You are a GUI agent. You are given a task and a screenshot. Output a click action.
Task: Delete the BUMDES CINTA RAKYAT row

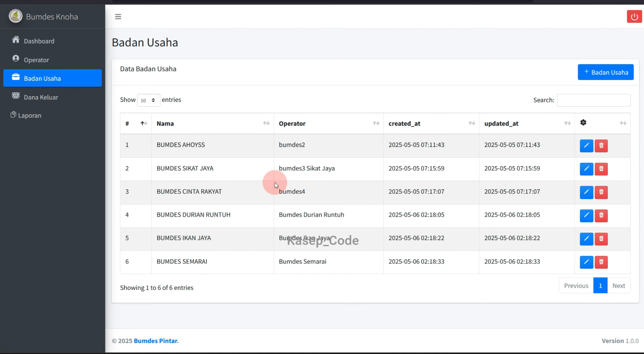pos(601,192)
